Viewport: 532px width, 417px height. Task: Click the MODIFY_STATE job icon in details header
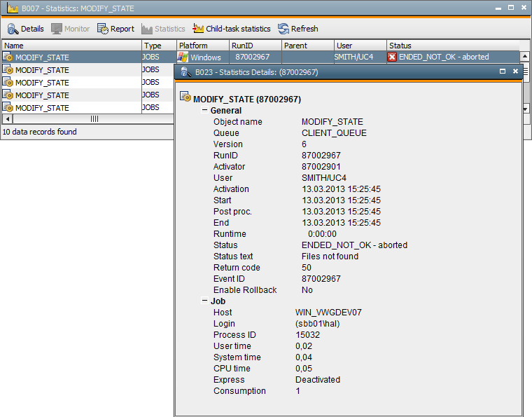click(185, 97)
